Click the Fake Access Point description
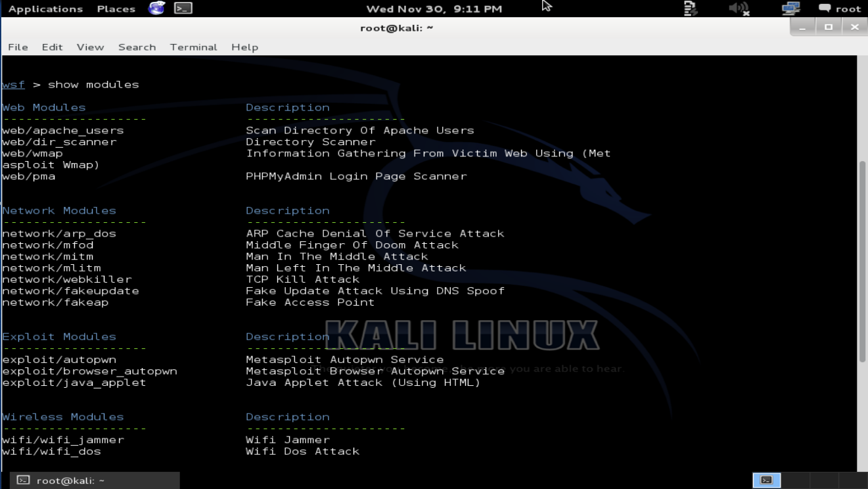The height and width of the screenshot is (489, 868). pyautogui.click(x=310, y=302)
